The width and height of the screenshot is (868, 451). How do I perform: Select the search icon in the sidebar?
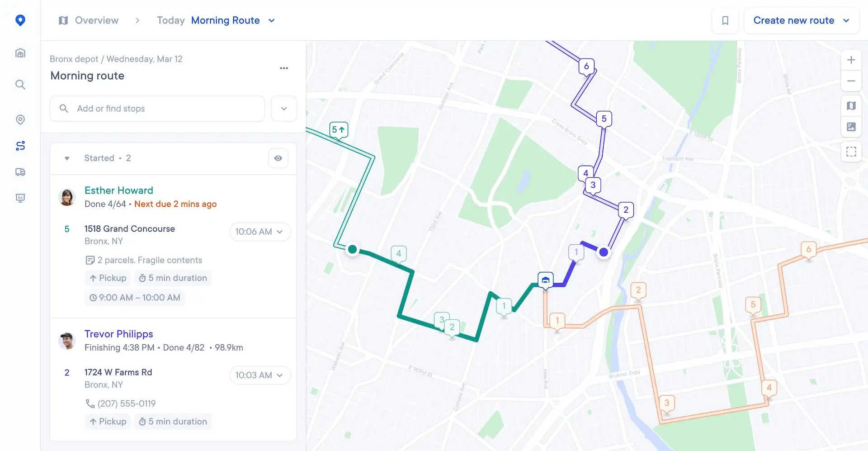(20, 85)
